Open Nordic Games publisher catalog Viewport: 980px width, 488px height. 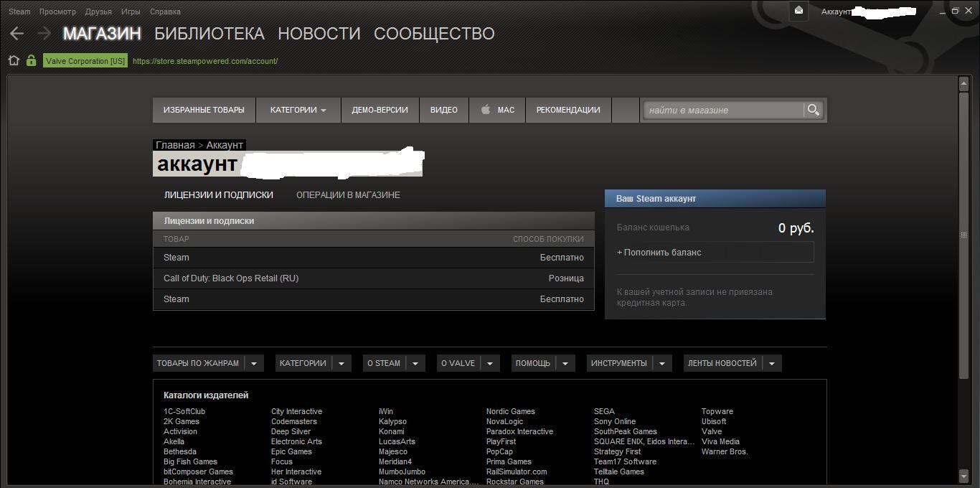pyautogui.click(x=511, y=411)
